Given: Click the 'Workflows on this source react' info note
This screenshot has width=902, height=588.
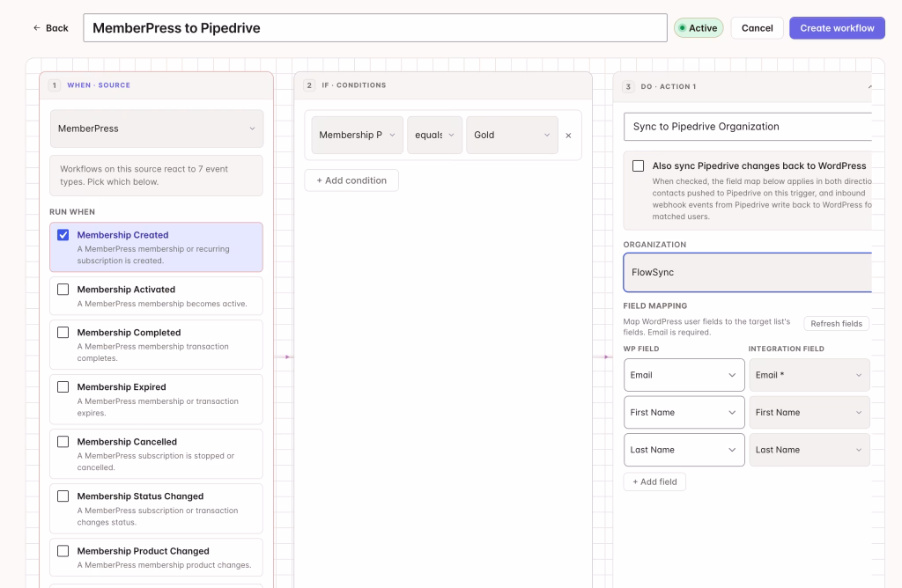Looking at the screenshot, I should [x=157, y=175].
